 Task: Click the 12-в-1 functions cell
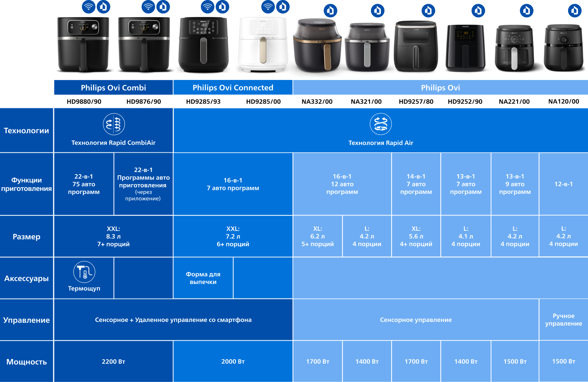tap(563, 184)
